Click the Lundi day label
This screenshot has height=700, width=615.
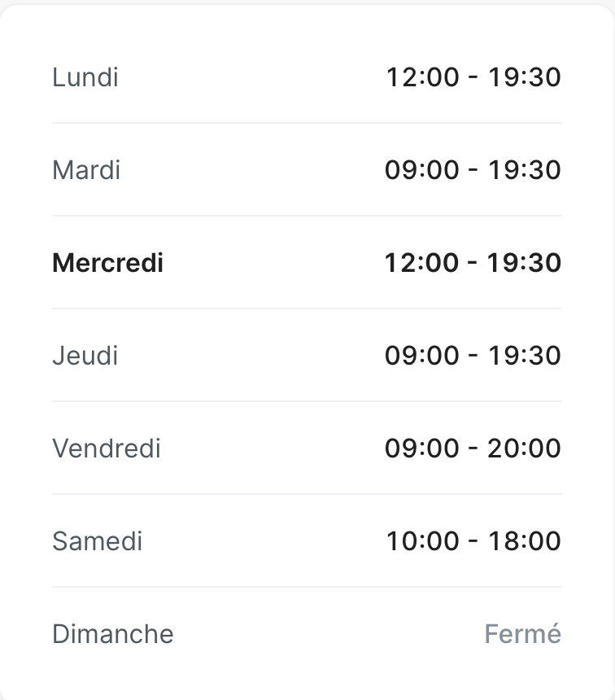(x=85, y=77)
